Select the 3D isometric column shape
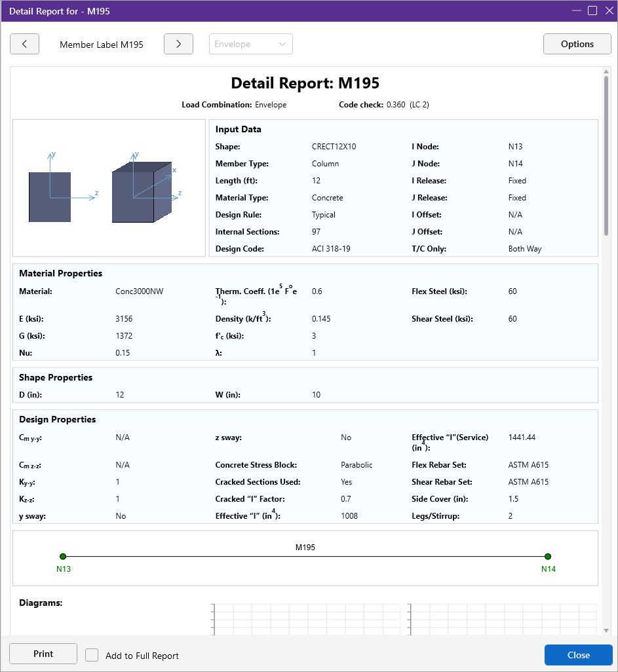The image size is (618, 672). (142, 193)
